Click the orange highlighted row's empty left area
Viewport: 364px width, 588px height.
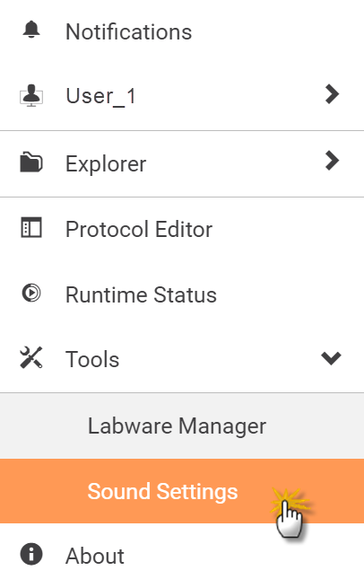click(41, 491)
